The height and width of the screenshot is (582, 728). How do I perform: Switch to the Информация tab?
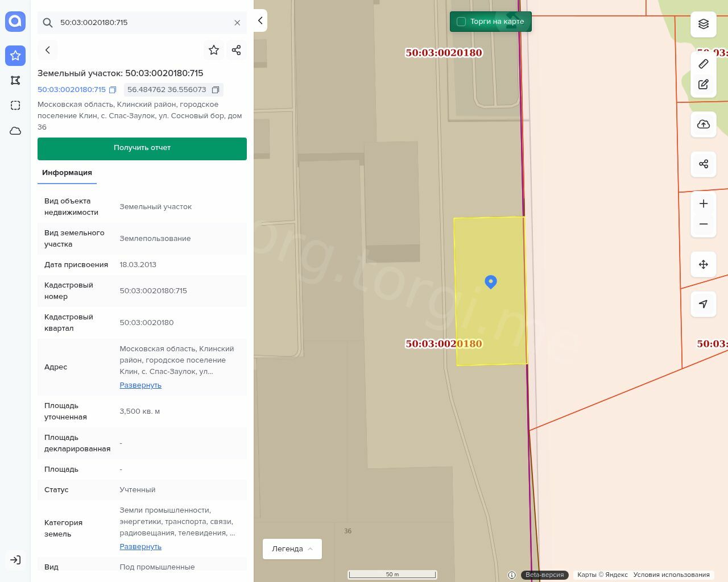point(67,173)
